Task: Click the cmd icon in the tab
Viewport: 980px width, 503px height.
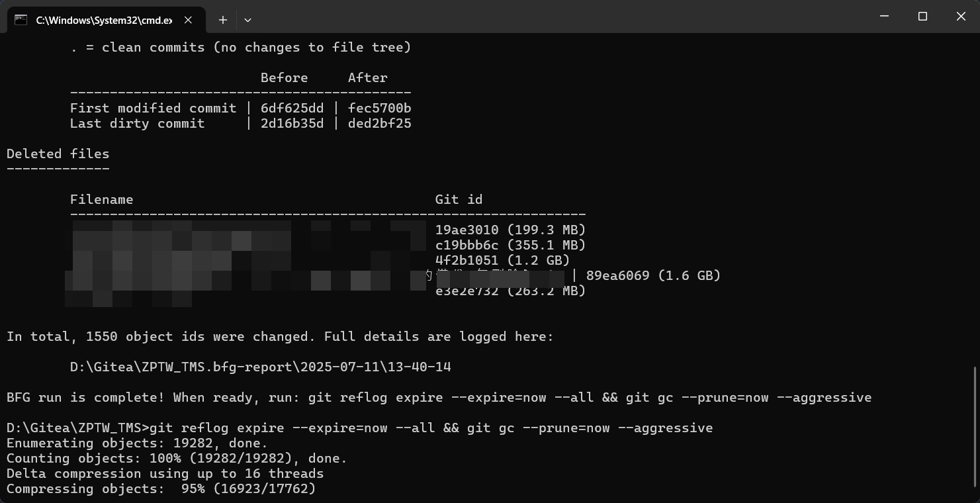Action: point(21,20)
